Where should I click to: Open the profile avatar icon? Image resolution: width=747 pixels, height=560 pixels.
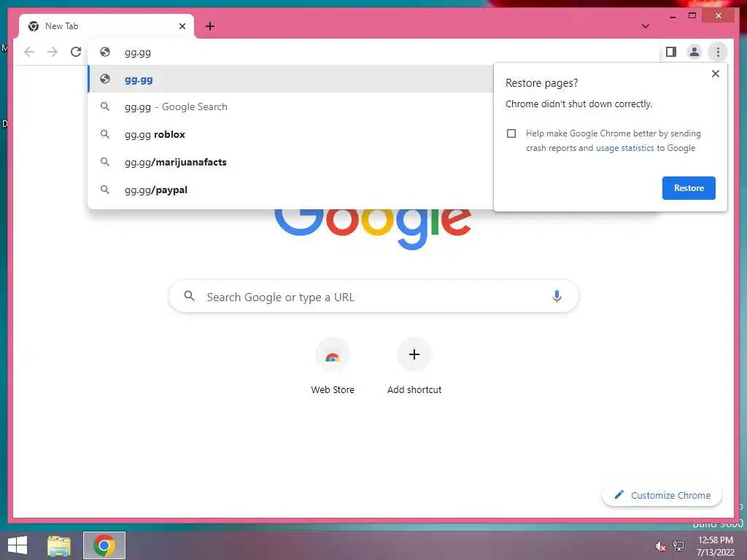694,52
